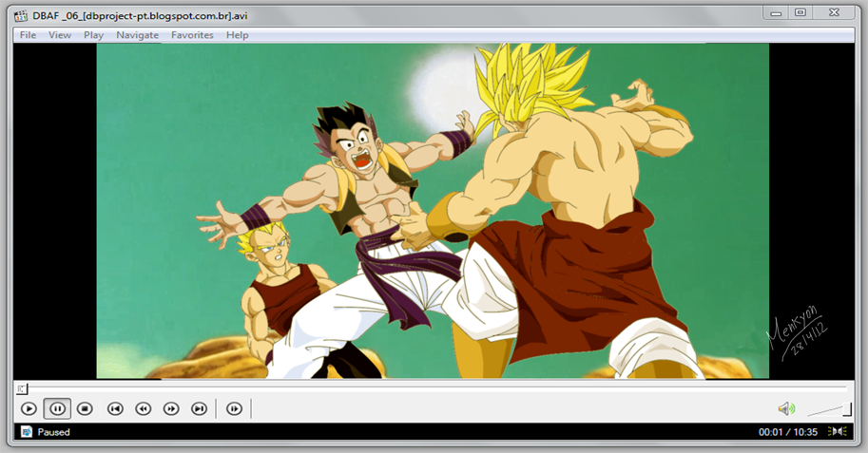Increase the playback speed
This screenshot has width=868, height=453.
(x=171, y=408)
